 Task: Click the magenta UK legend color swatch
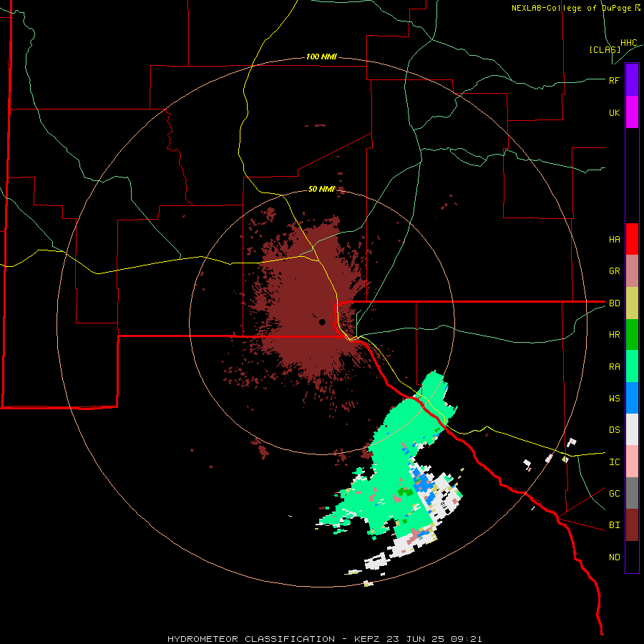pos(632,112)
